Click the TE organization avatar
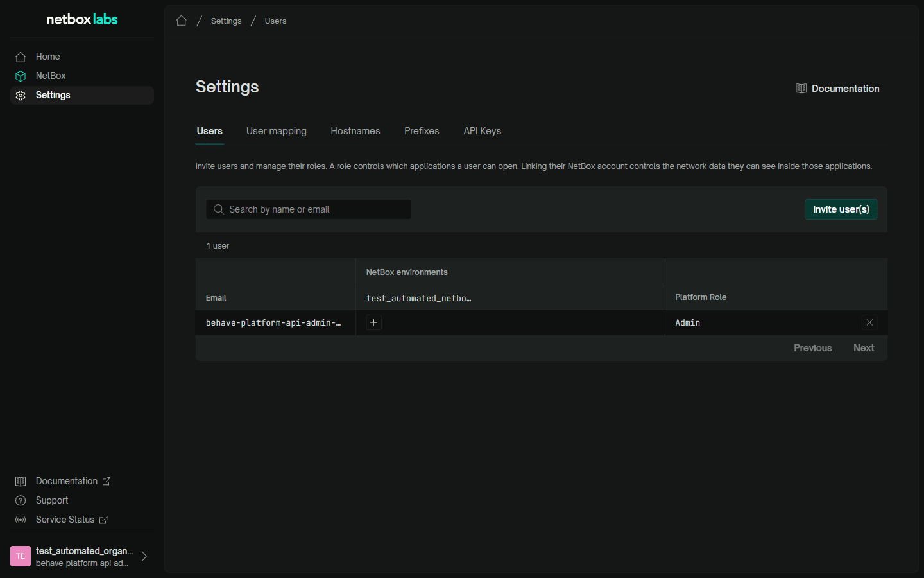This screenshot has width=924, height=578. click(x=21, y=556)
